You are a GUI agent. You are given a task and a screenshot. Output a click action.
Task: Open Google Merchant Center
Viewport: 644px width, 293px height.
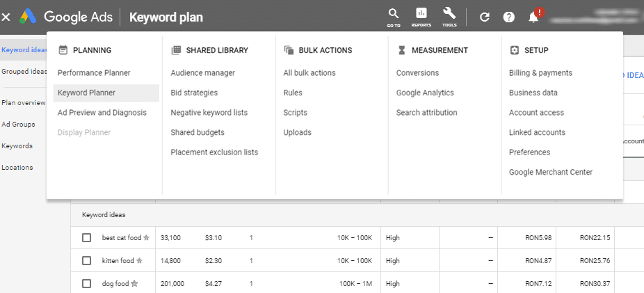coord(551,172)
